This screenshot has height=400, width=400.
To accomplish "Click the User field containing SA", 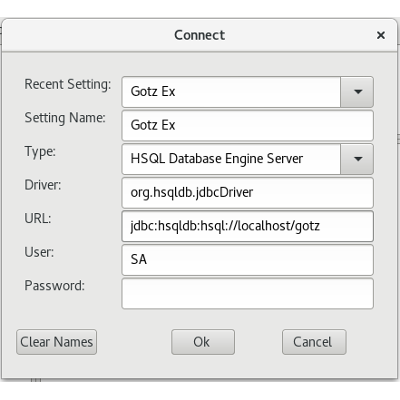I will click(247, 260).
